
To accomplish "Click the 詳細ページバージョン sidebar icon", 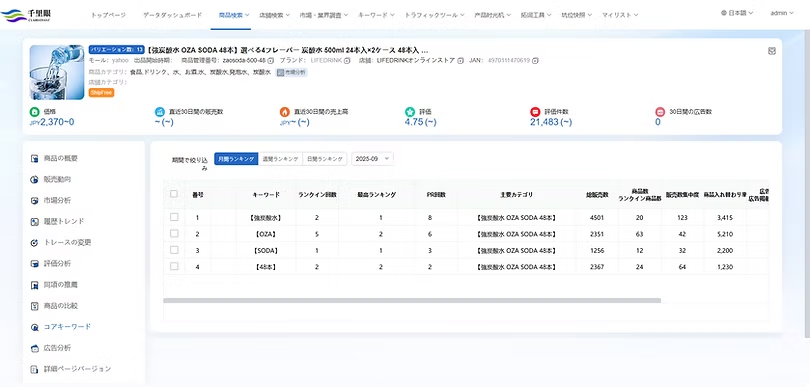I will click(35, 369).
